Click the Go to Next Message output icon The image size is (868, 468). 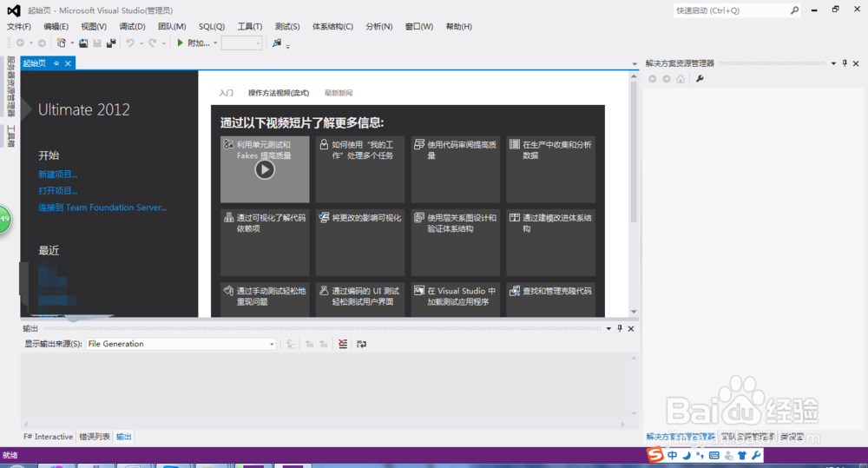click(x=323, y=344)
